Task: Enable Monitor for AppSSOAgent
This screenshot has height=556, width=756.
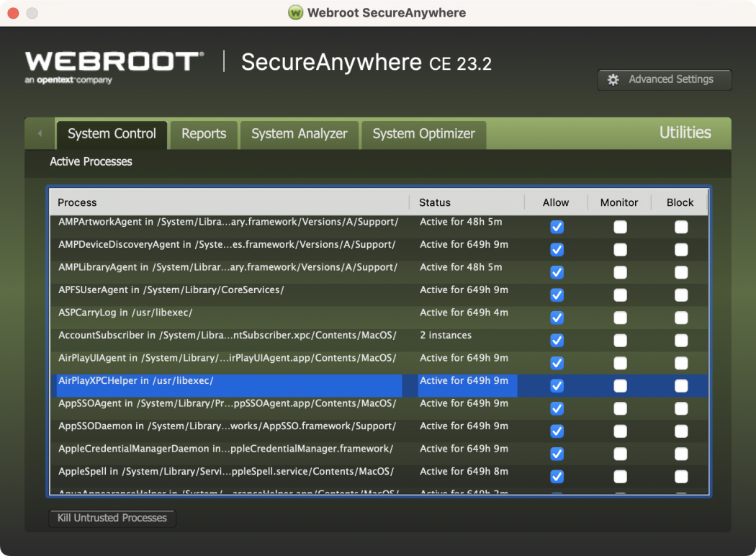Action: tap(620, 408)
